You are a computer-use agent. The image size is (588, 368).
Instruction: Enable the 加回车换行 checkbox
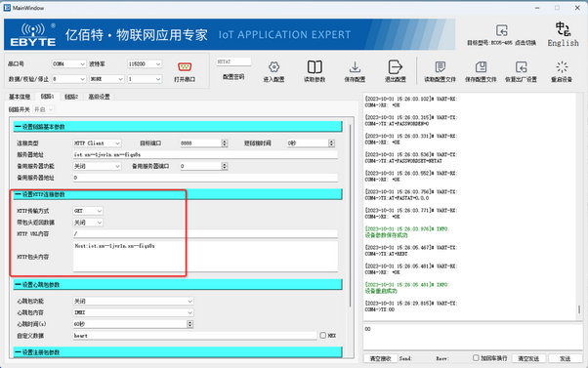click(x=476, y=358)
